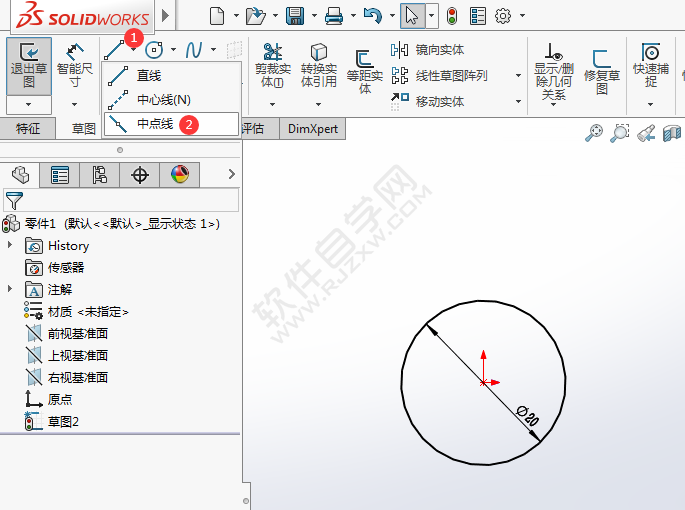Select the 前视基准面 front plane

pyautogui.click(x=66, y=333)
